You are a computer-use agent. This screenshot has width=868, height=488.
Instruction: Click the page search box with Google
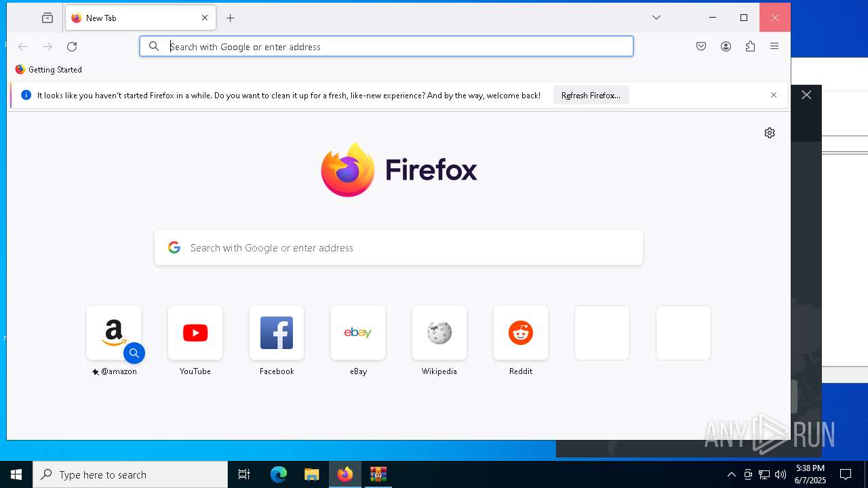pyautogui.click(x=399, y=247)
